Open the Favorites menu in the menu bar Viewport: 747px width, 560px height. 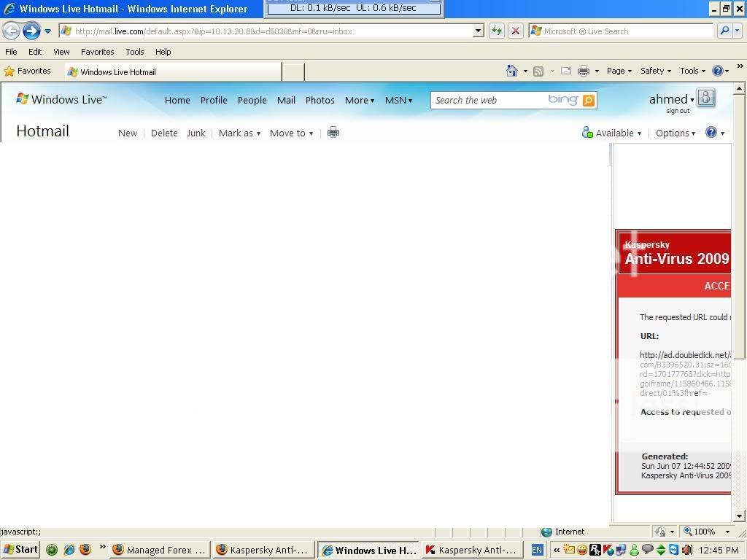(x=98, y=52)
